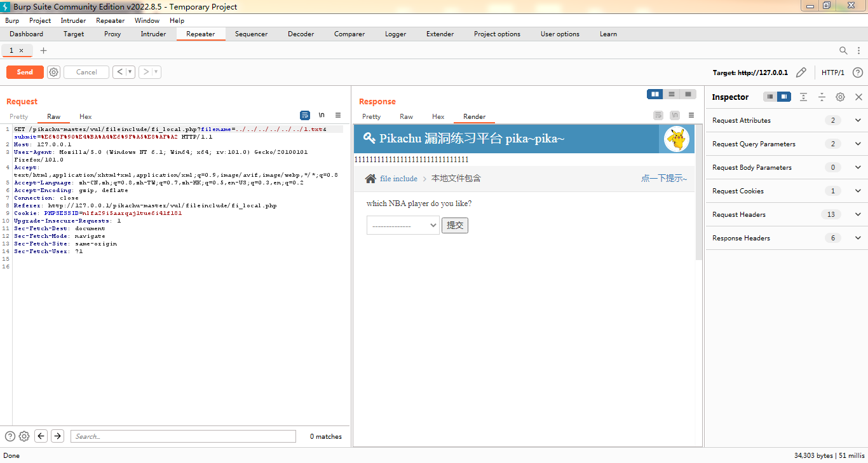
Task: Expand the Request Headers section
Action: point(858,214)
